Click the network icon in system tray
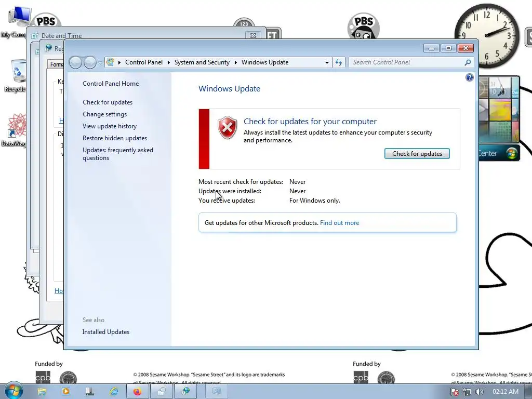Screen dimensions: 532x399 click(467, 392)
